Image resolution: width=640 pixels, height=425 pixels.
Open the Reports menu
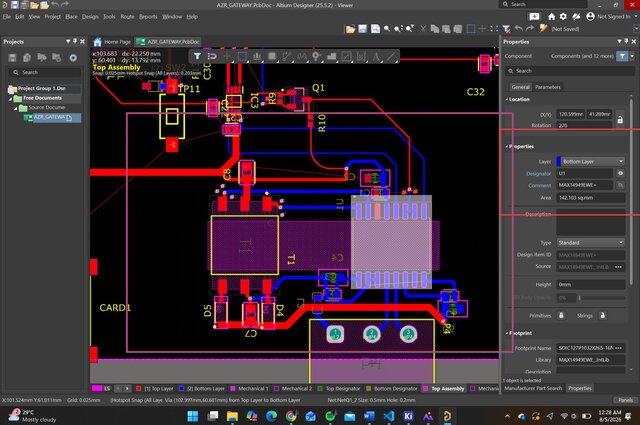(x=148, y=17)
